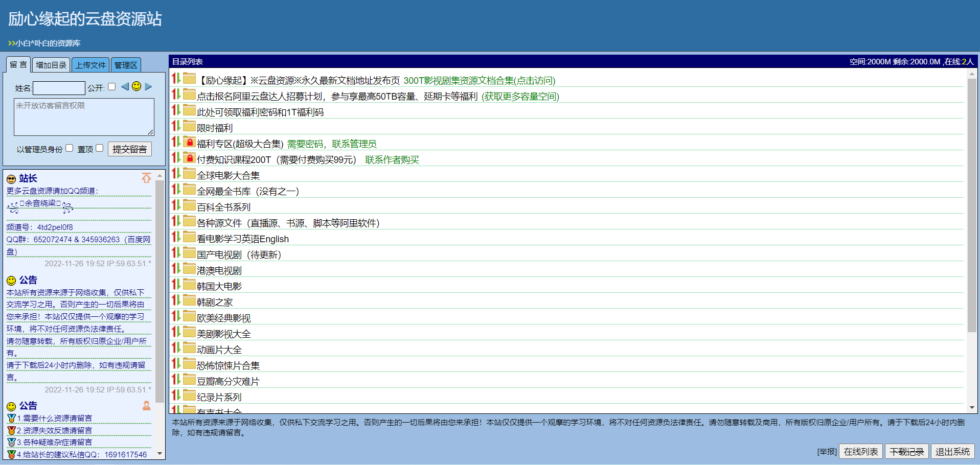
Task: Click the right blue arrow beside smiley
Action: click(148, 86)
